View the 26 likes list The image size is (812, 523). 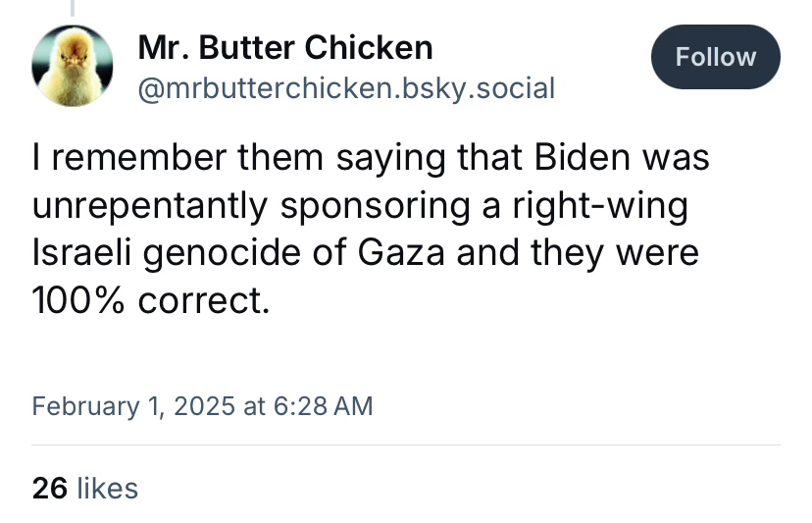(x=85, y=488)
